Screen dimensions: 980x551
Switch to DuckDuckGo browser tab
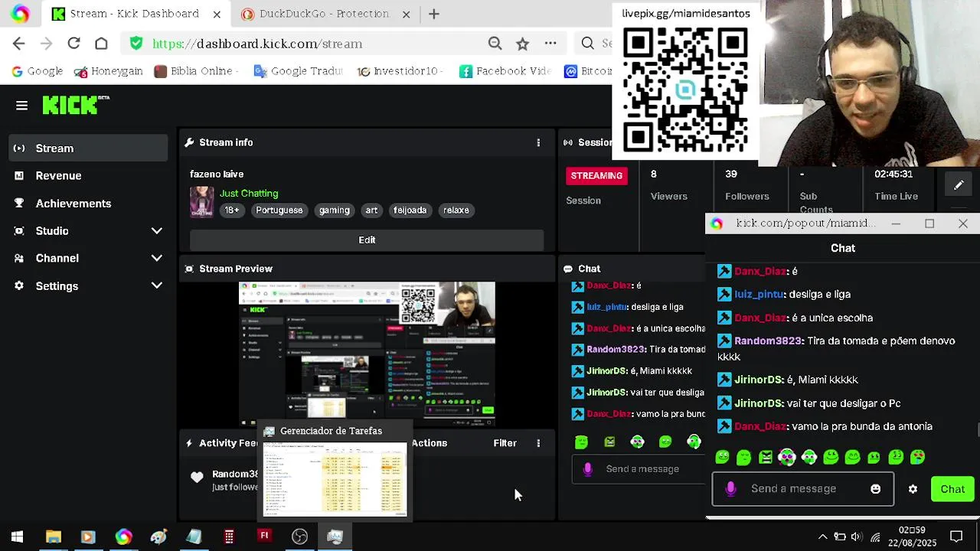point(324,14)
